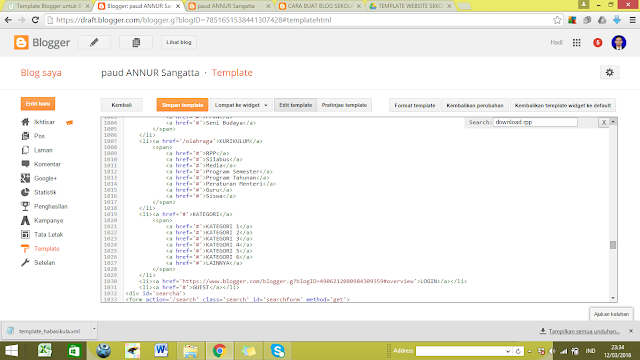This screenshot has width=640, height=360.
Task: Open Komentar comments icon
Action: click(25, 164)
